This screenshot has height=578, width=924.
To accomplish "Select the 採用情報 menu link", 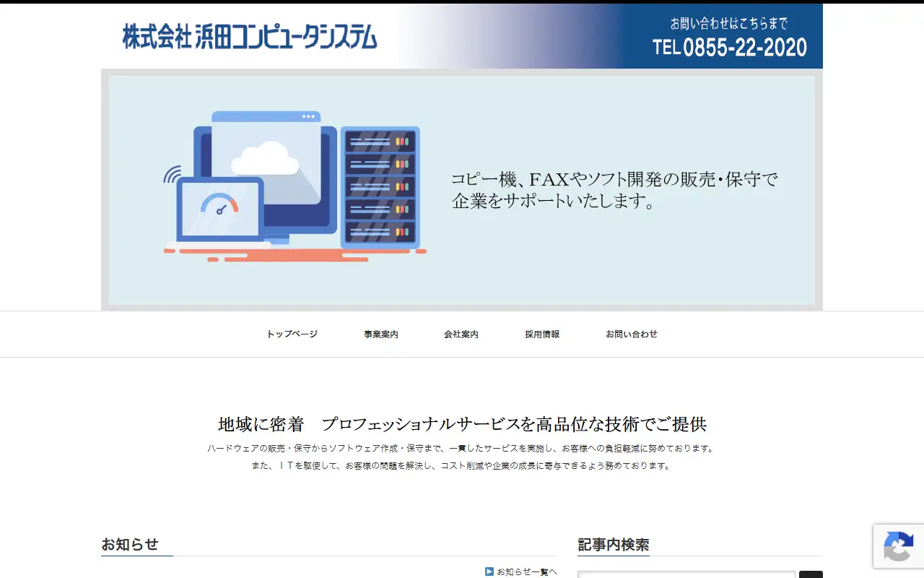I will tap(542, 335).
